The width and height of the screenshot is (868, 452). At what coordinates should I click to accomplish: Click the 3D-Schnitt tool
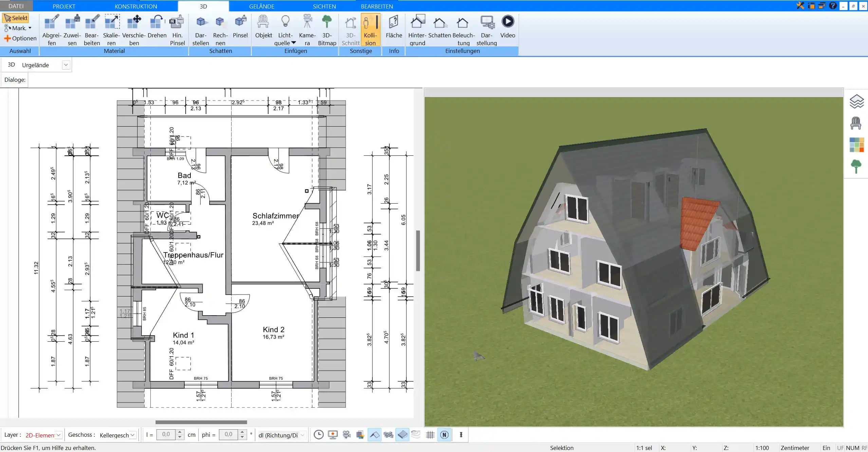351,30
